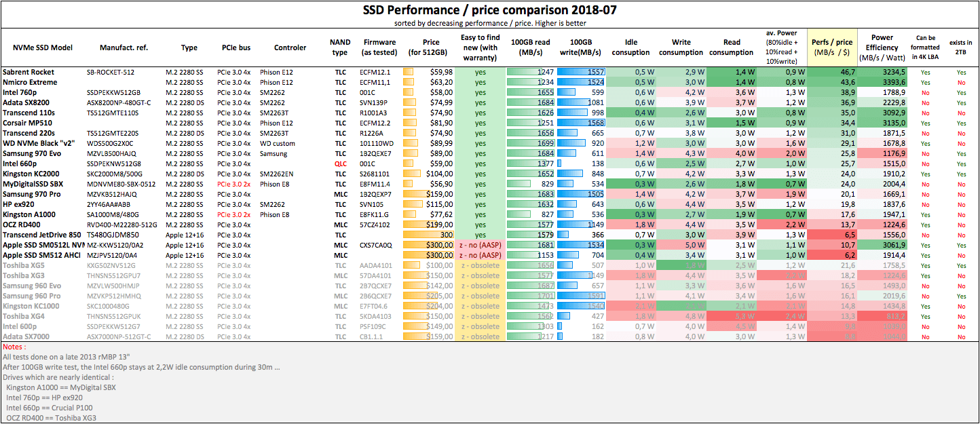980x424 pixels.
Task: Click the "Write consumption" column header
Action: tap(681, 47)
